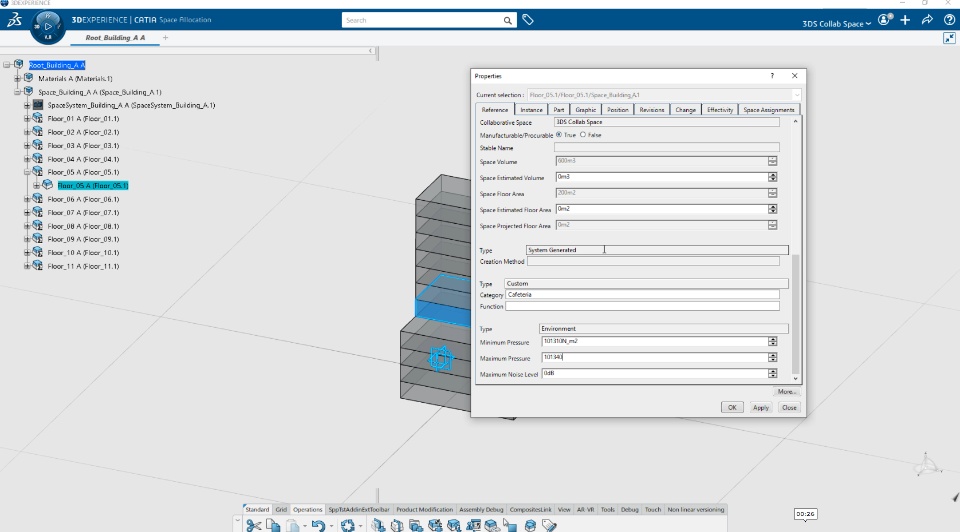Click the OK button
This screenshot has height=532, width=960.
732,407
